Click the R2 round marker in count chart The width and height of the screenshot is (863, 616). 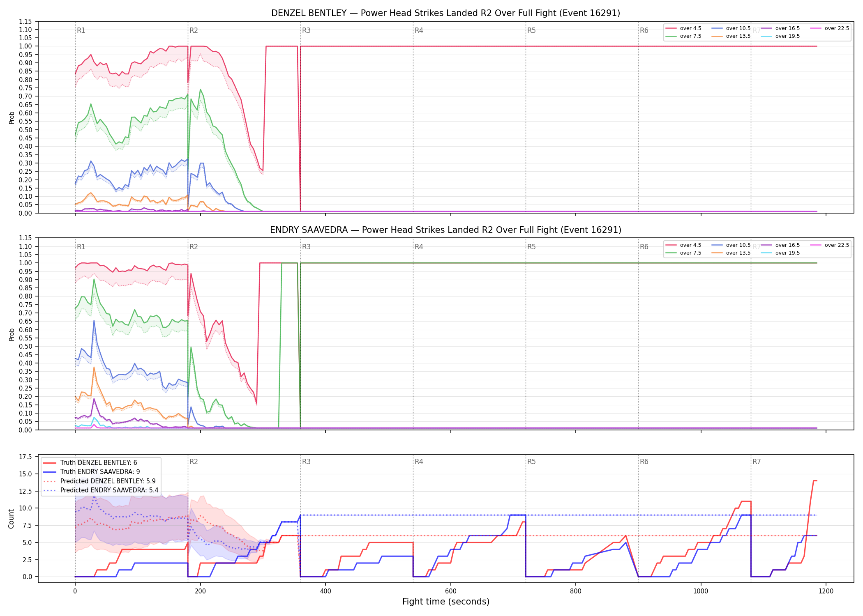click(x=194, y=462)
